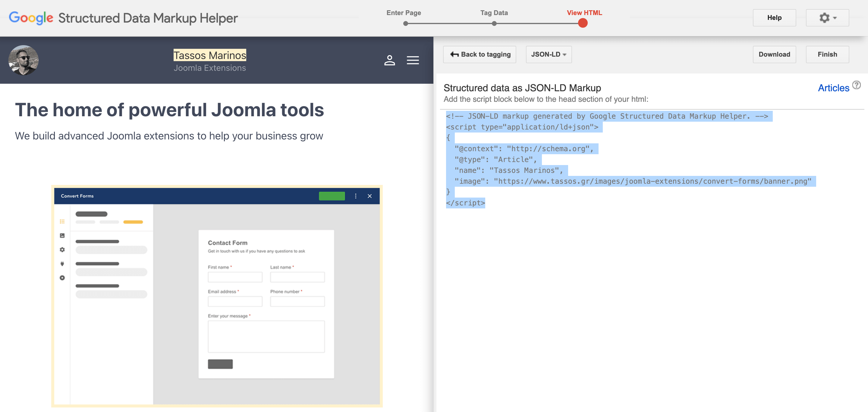
Task: Click the Google logo
Action: pos(31,18)
